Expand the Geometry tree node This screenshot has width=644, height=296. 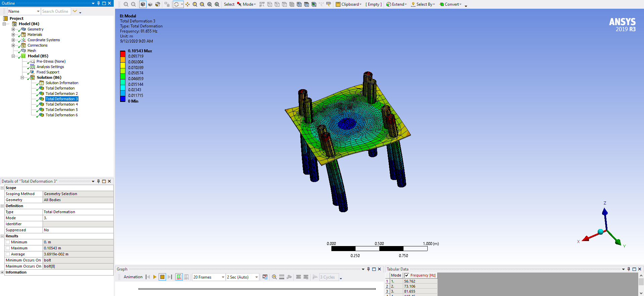point(13,29)
